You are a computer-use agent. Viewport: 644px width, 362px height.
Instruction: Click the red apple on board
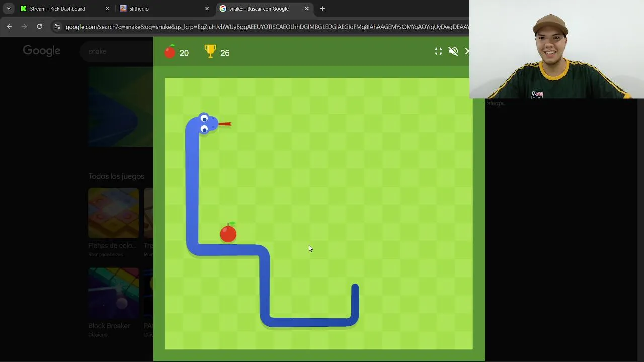tap(228, 233)
